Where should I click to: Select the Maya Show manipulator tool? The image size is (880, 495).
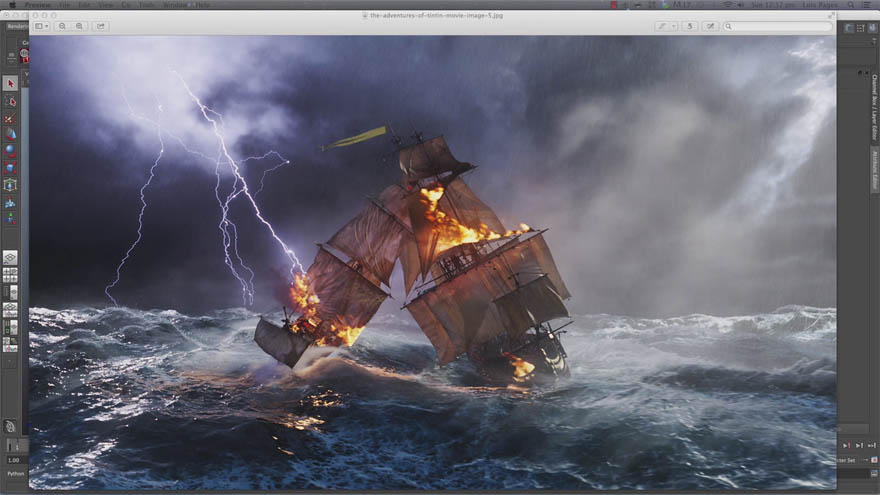10,219
